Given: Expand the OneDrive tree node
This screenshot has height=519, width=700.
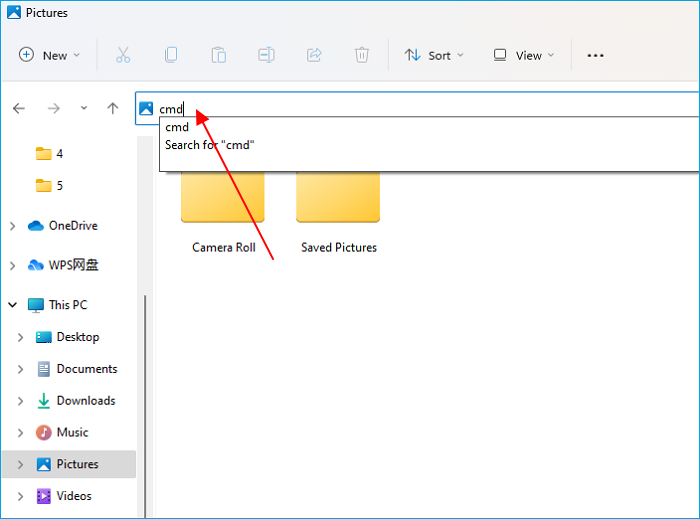Looking at the screenshot, I should pos(12,226).
